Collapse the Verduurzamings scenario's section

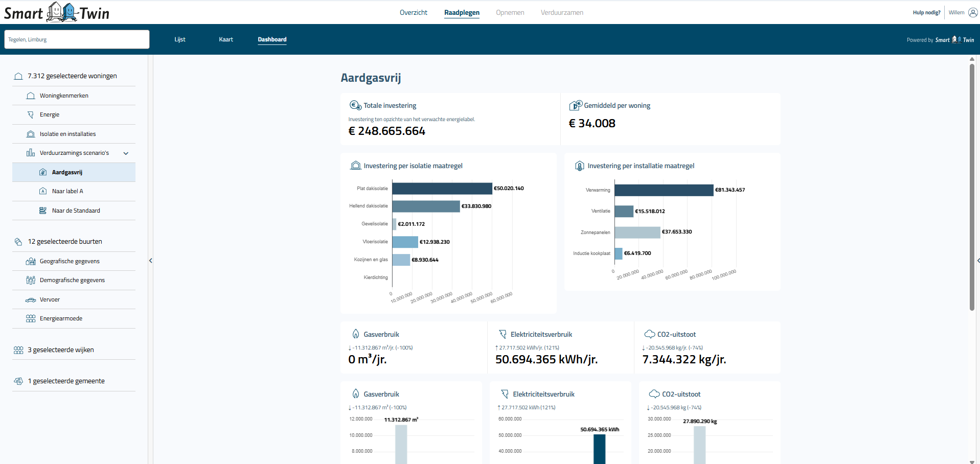coord(126,153)
